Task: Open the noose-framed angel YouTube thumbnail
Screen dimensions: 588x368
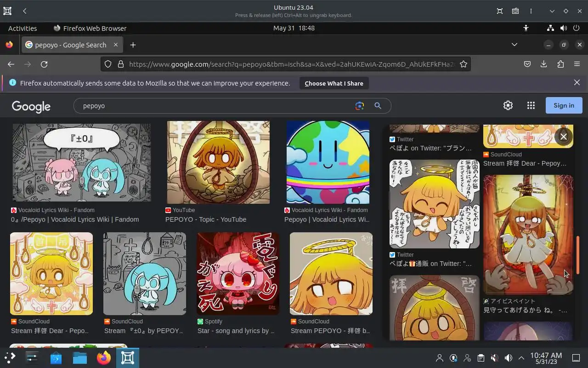Action: (218, 162)
